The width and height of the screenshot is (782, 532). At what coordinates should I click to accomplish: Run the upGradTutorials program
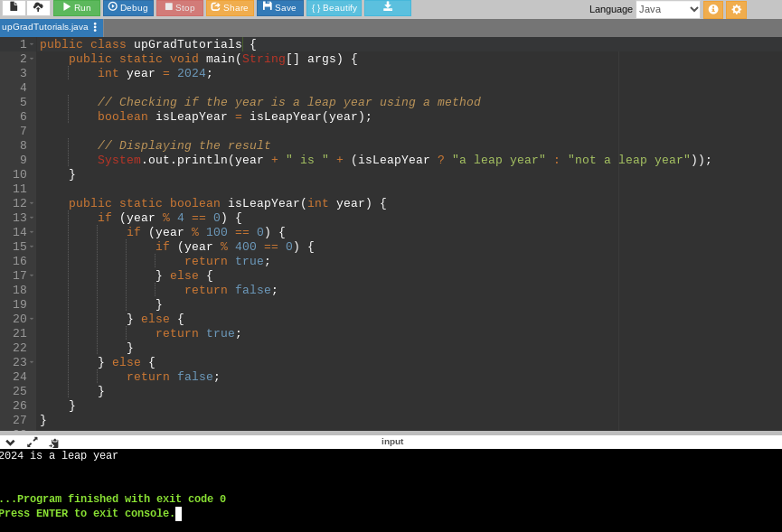[76, 8]
